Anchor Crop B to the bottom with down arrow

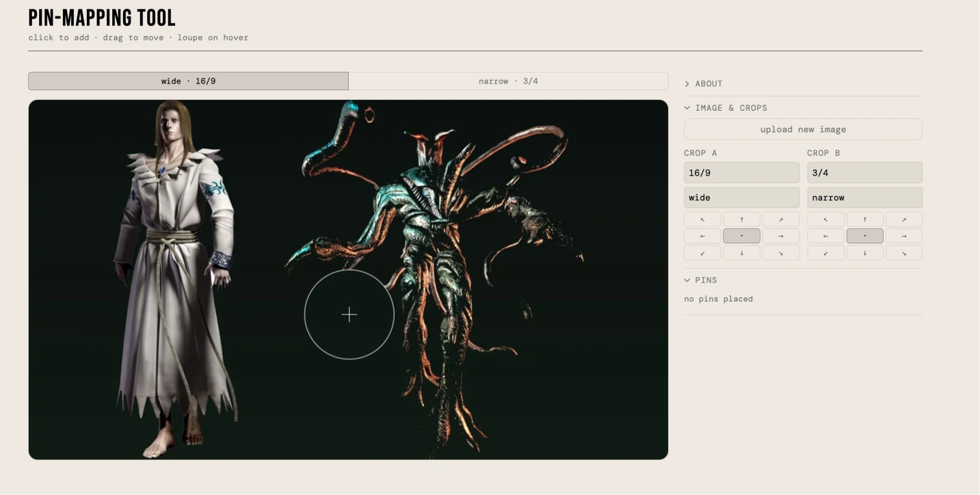click(x=865, y=253)
